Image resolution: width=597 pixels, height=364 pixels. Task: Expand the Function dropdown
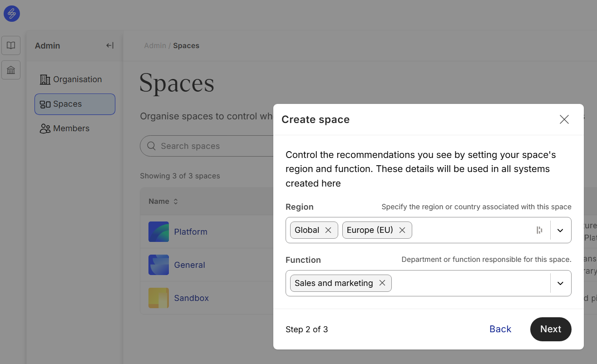tap(560, 283)
